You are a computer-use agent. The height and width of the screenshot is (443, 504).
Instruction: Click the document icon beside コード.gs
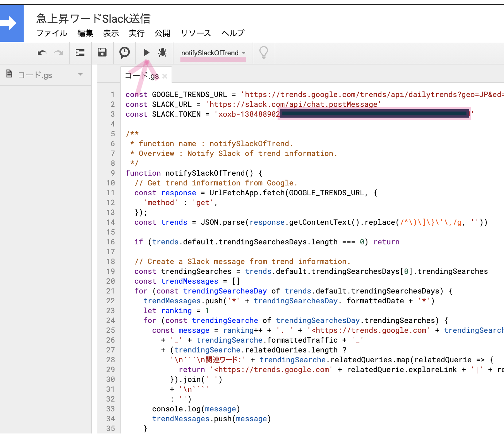coord(9,74)
